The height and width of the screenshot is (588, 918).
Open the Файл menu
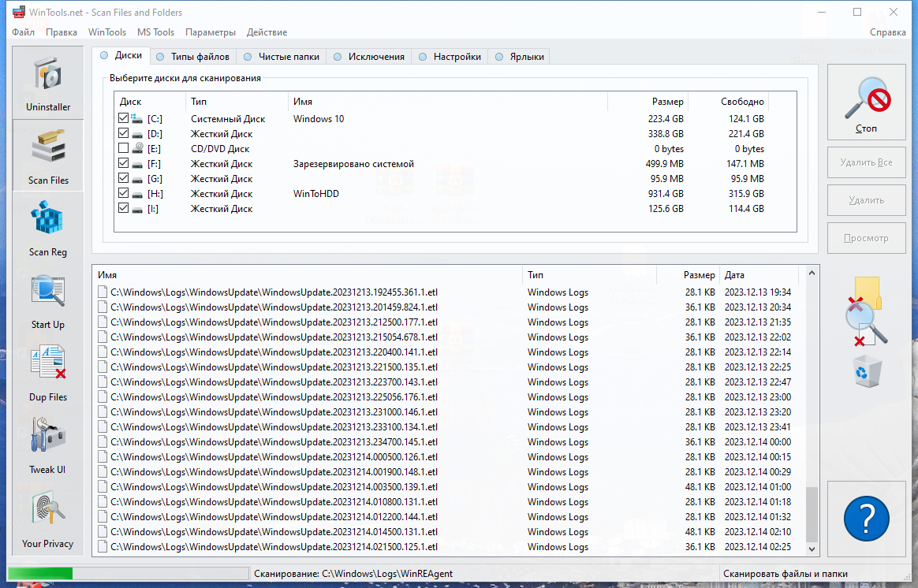[24, 32]
